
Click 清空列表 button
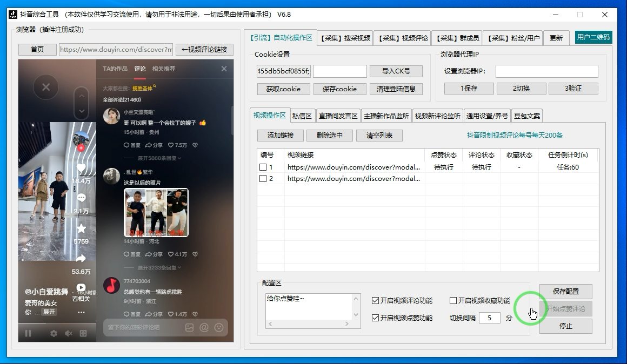[x=379, y=136]
